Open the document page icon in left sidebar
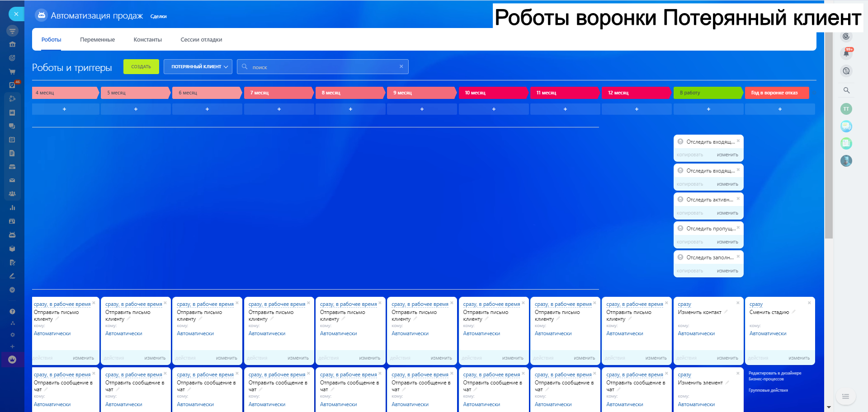The width and height of the screenshot is (868, 412). (x=12, y=153)
